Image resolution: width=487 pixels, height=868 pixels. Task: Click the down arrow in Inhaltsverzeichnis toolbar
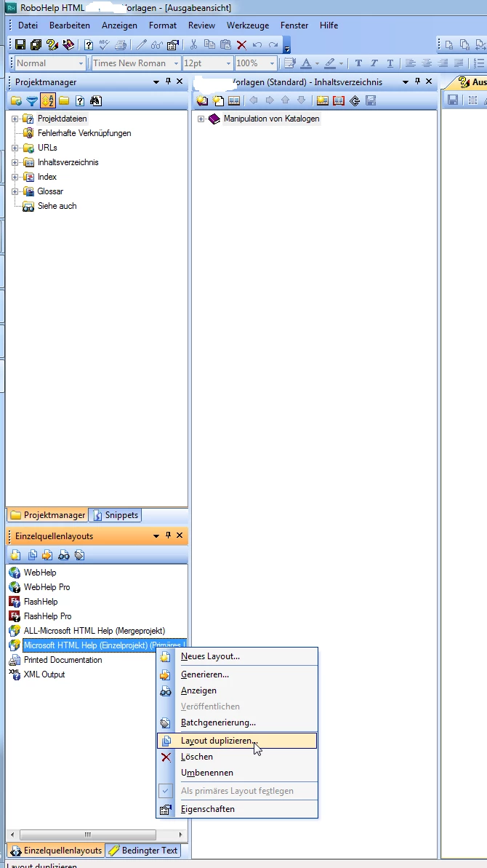point(301,100)
